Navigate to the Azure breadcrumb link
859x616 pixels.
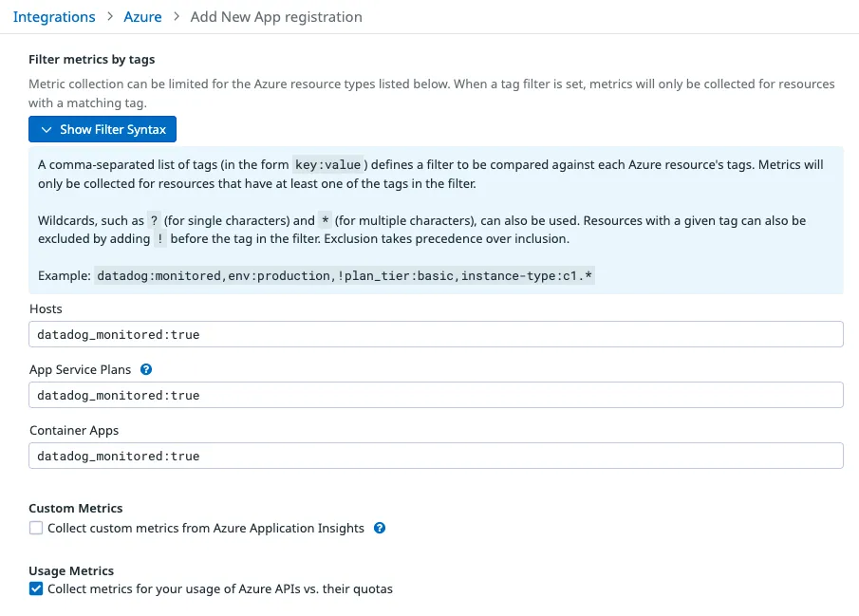pos(142,17)
